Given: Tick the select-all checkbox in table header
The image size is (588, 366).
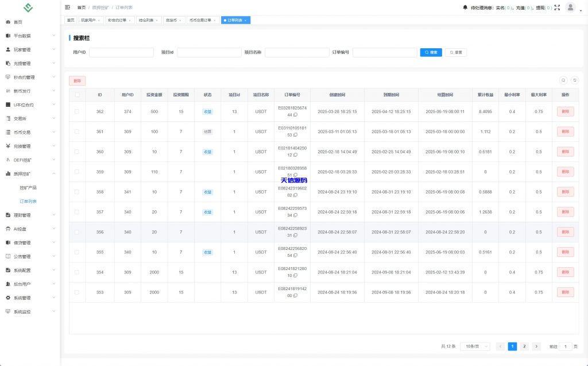Looking at the screenshot, I should coord(77,95).
